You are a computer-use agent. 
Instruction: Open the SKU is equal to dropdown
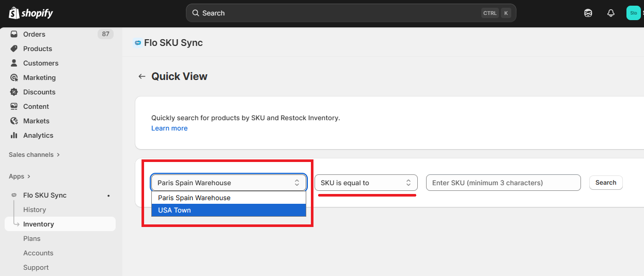(x=366, y=183)
